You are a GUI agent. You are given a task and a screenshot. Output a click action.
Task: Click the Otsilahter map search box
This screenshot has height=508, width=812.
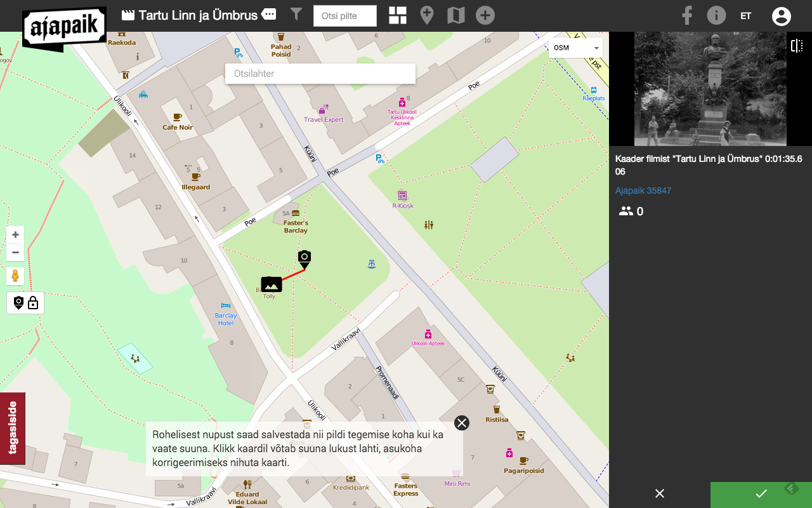click(x=320, y=74)
